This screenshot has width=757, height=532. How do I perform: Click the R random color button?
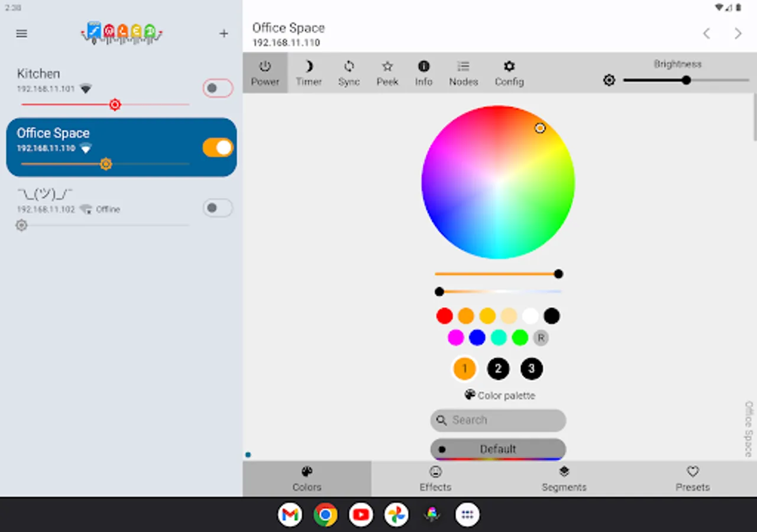(x=541, y=338)
